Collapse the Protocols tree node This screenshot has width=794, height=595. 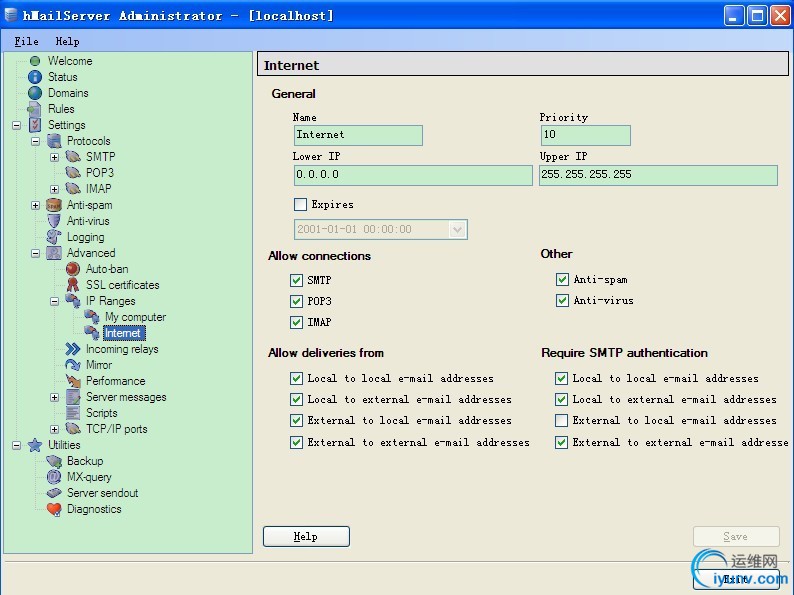[x=35, y=141]
